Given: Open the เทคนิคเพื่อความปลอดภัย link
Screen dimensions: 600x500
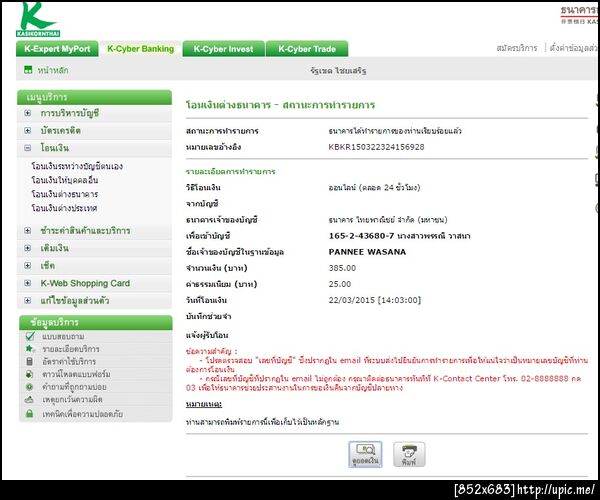Looking at the screenshot, I should [82, 414].
